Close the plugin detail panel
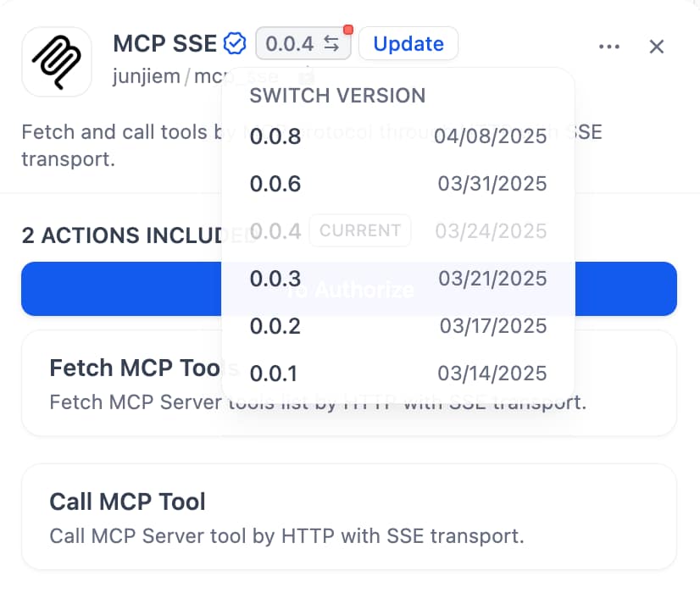 point(656,47)
